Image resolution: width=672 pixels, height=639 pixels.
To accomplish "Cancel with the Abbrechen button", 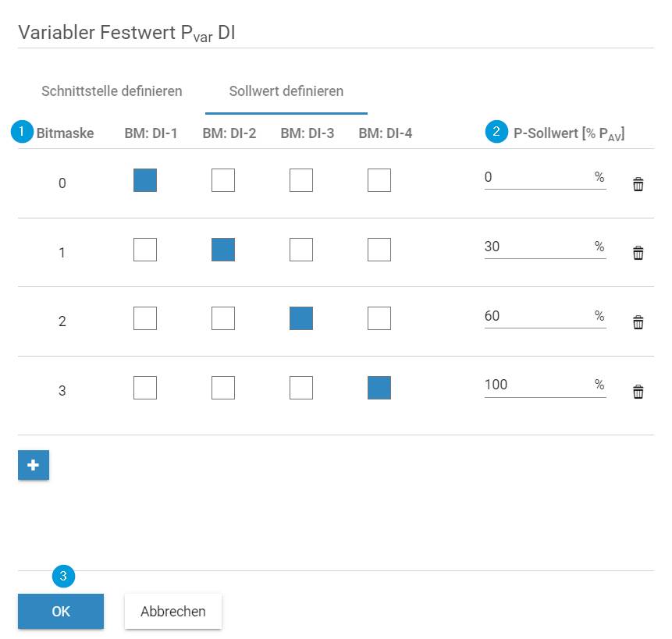I will pos(173,611).
